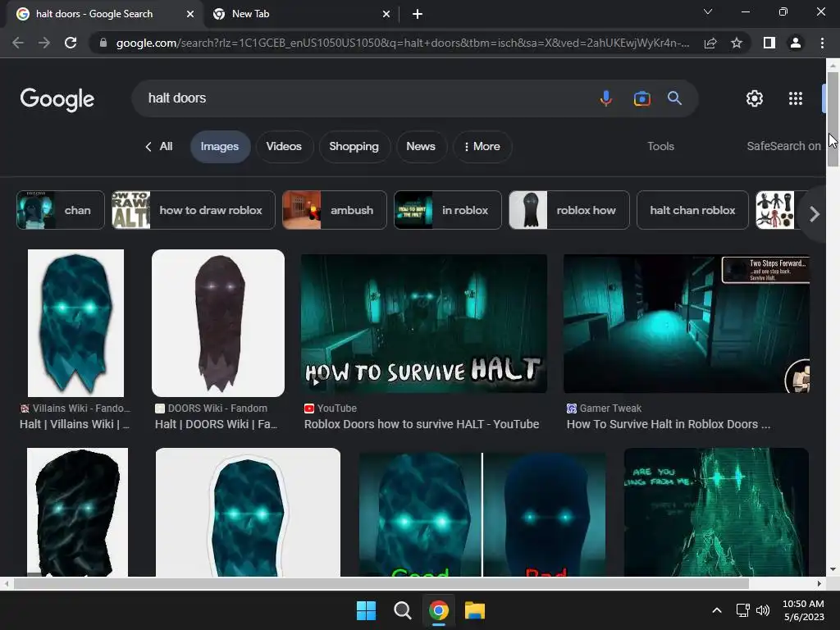Go back to All results
Viewport: 840px width, 630px height.
(x=159, y=146)
